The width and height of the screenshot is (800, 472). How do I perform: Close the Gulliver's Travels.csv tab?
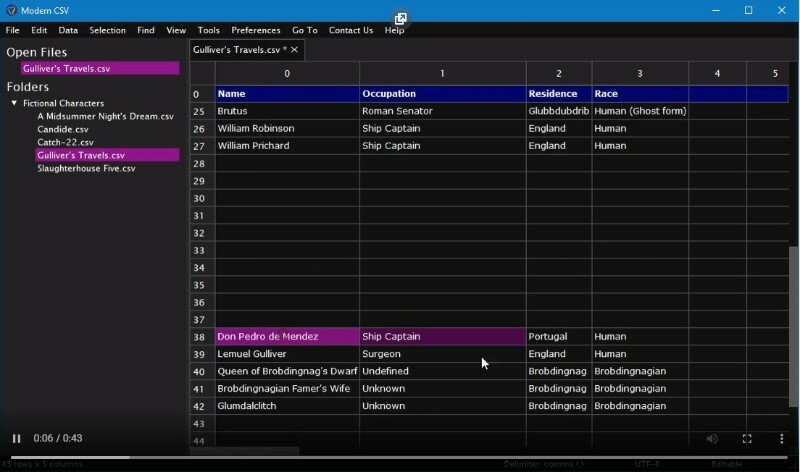click(294, 49)
